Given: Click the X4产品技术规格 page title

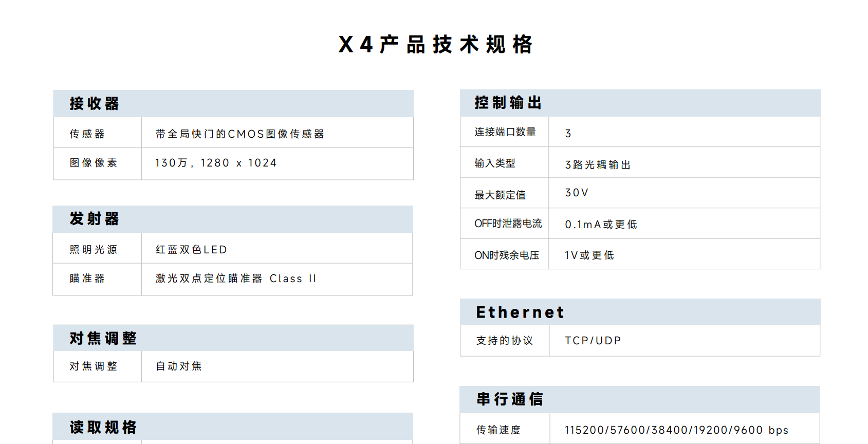Looking at the screenshot, I should pos(435,45).
